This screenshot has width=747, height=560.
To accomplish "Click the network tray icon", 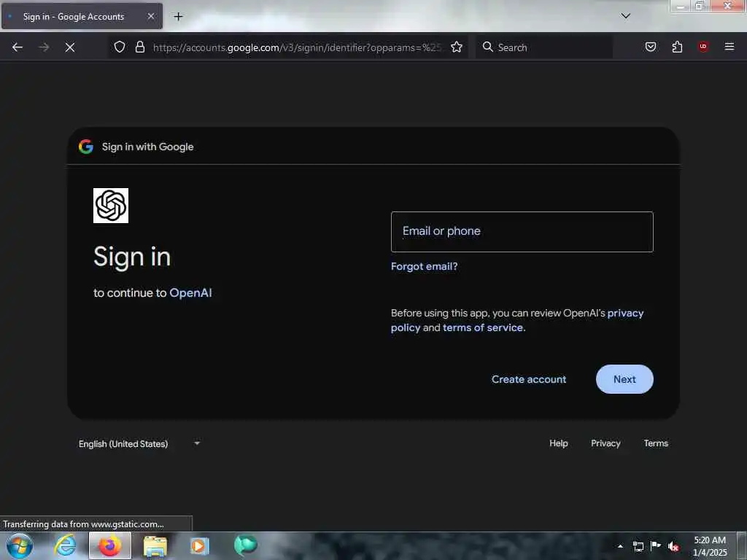I will click(x=638, y=546).
